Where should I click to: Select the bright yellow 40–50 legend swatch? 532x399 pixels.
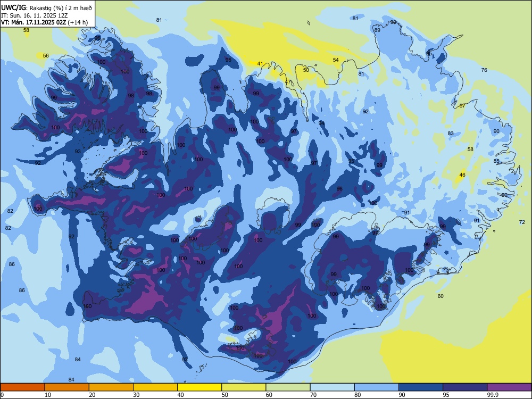[x=199, y=387]
